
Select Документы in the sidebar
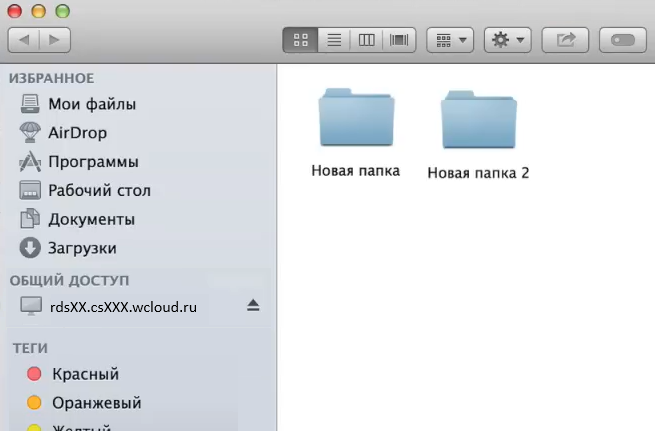pos(91,220)
